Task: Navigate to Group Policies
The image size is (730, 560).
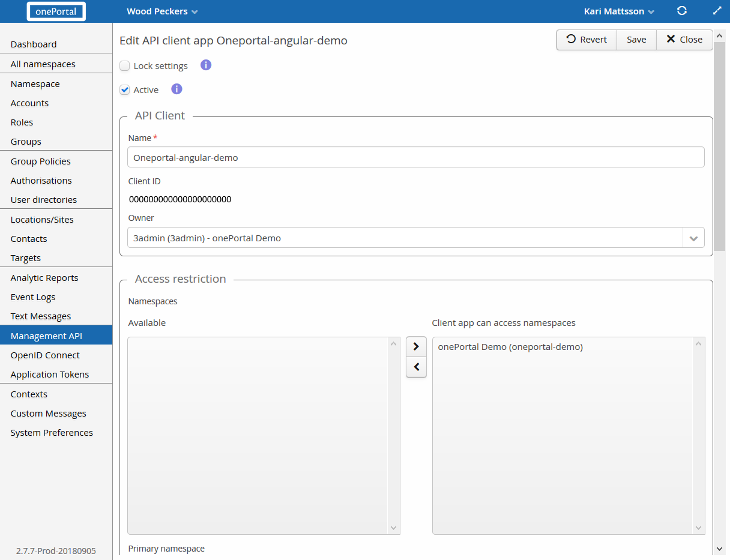Action: tap(41, 161)
